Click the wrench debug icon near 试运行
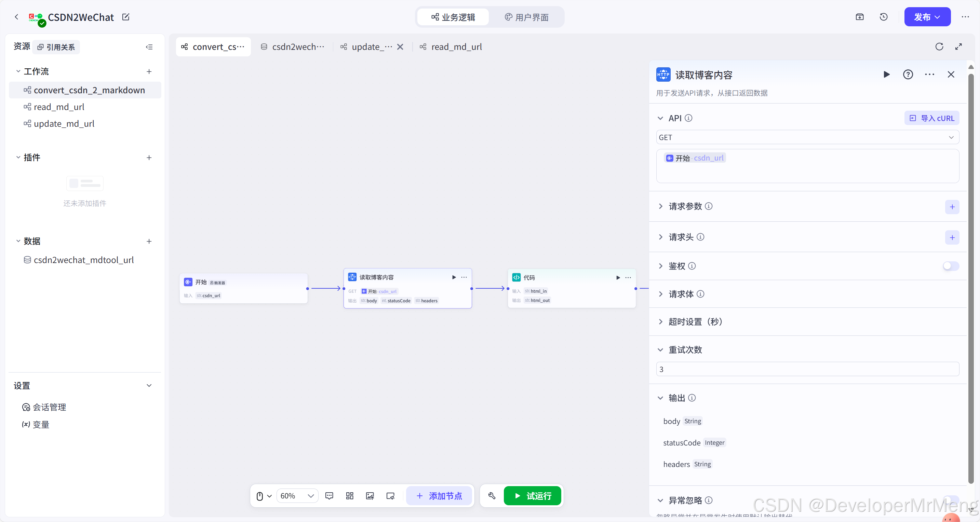Viewport: 980px width, 522px height. [x=492, y=496]
